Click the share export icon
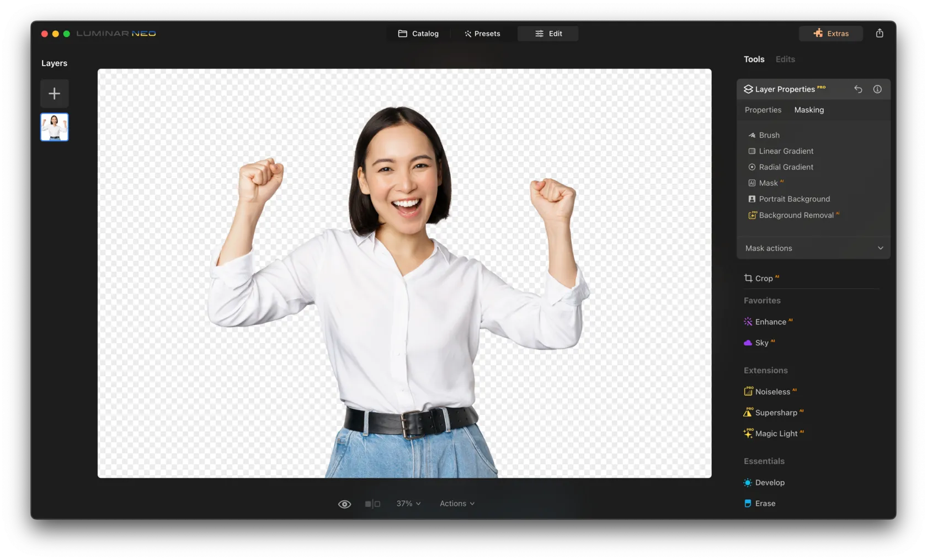 [x=880, y=33]
